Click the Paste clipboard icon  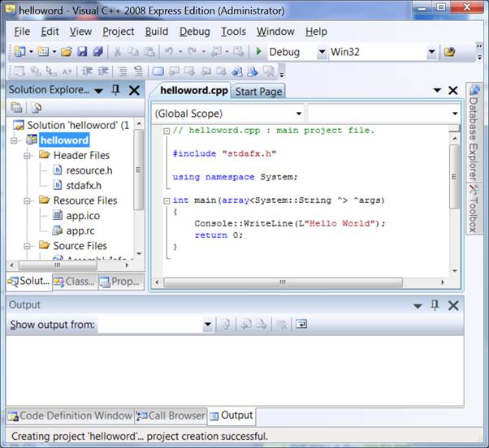click(x=149, y=51)
